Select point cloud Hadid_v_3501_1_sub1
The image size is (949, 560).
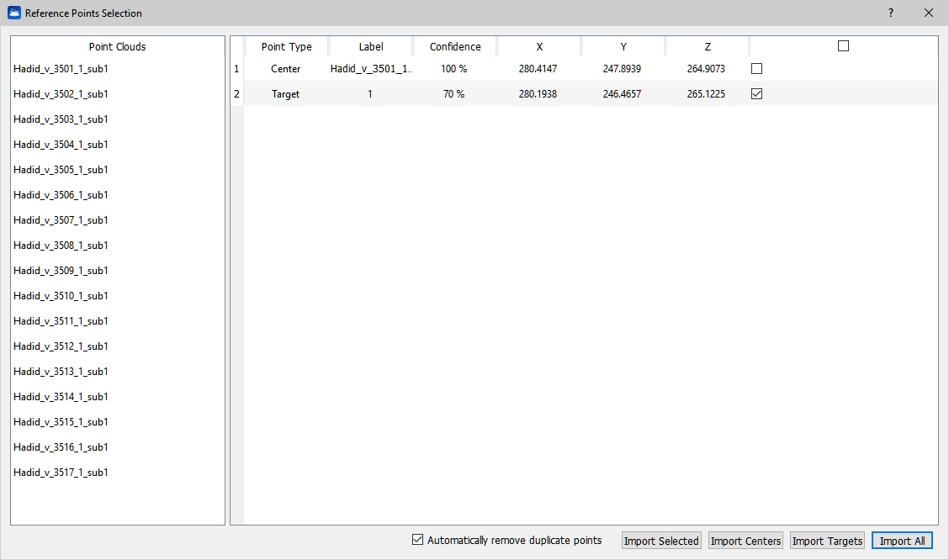pos(61,69)
